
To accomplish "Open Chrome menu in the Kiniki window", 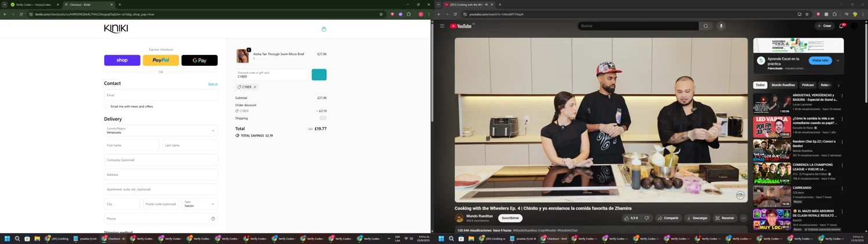I will [428, 14].
